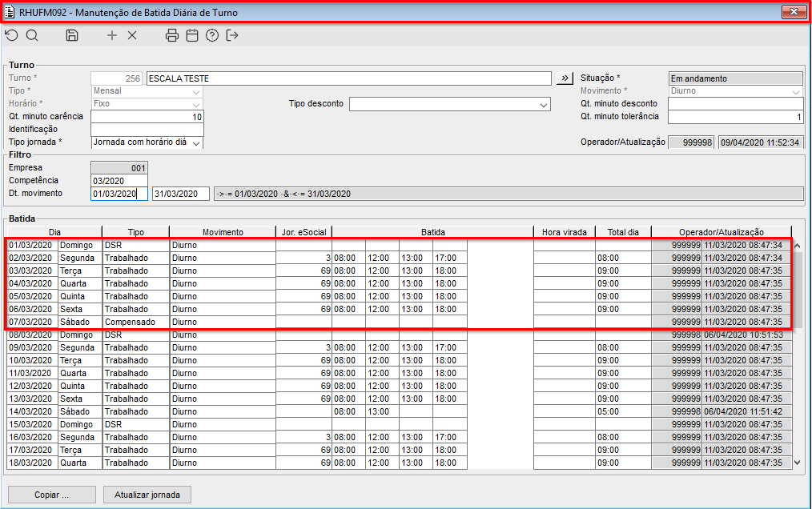Click the Hora virada column header

(565, 232)
